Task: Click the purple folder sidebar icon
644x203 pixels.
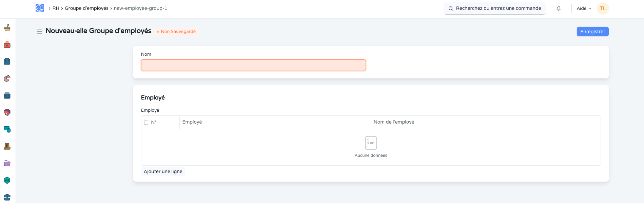Action: coord(7,164)
